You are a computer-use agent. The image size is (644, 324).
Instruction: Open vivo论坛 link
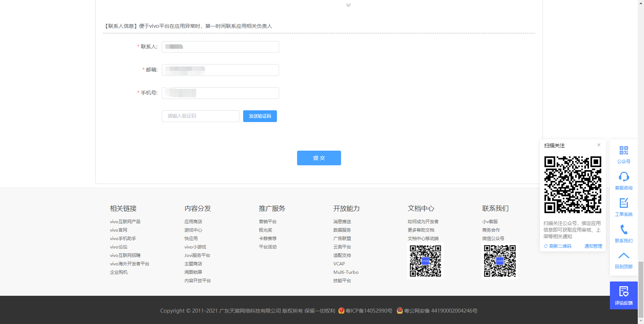(x=118, y=247)
